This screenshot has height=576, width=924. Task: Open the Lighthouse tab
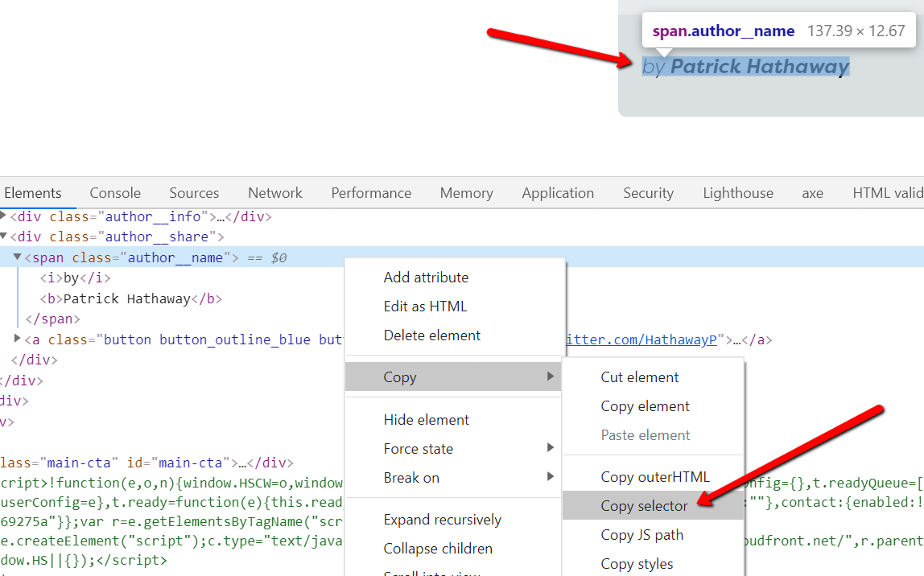(737, 193)
